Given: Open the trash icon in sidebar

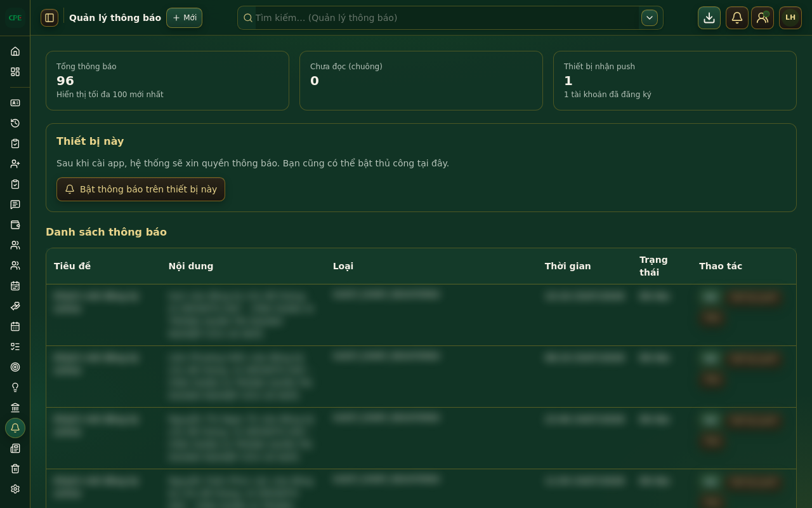Looking at the screenshot, I should (15, 469).
